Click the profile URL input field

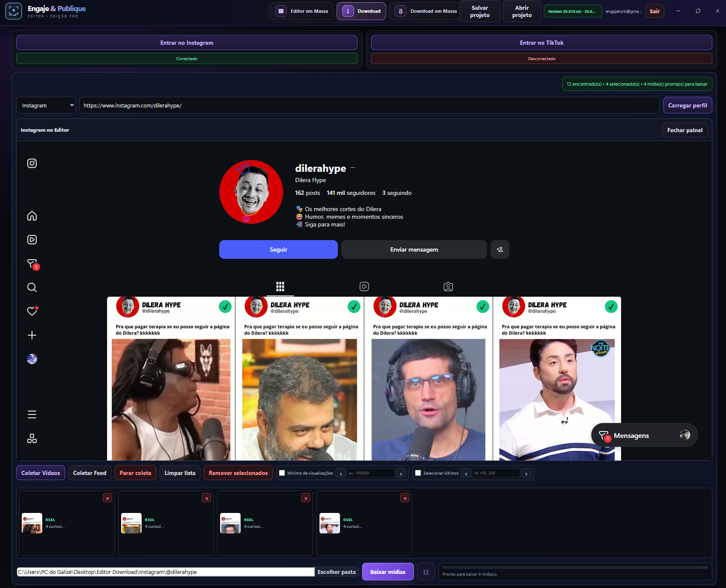point(369,105)
